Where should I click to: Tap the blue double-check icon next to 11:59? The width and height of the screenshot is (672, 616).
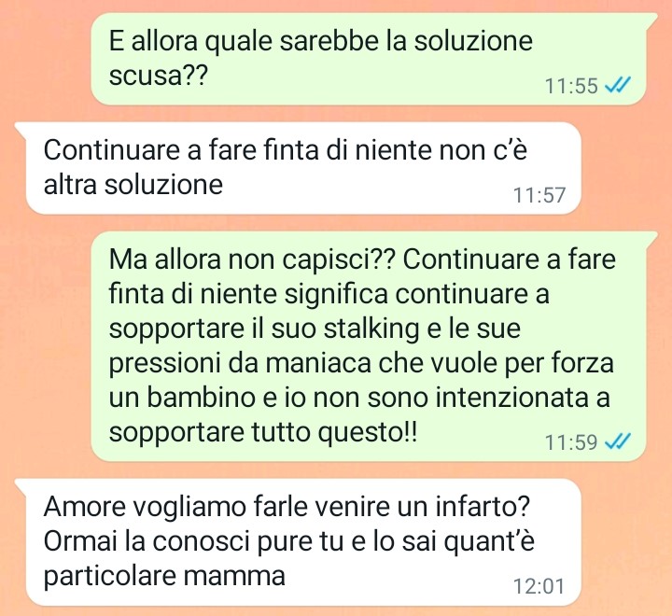(x=618, y=441)
